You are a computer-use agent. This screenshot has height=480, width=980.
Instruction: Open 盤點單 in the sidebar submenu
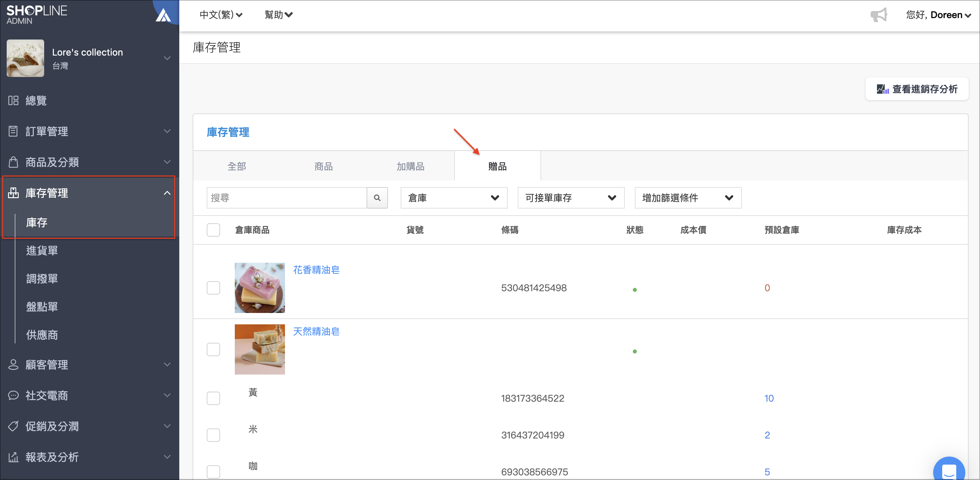click(42, 307)
